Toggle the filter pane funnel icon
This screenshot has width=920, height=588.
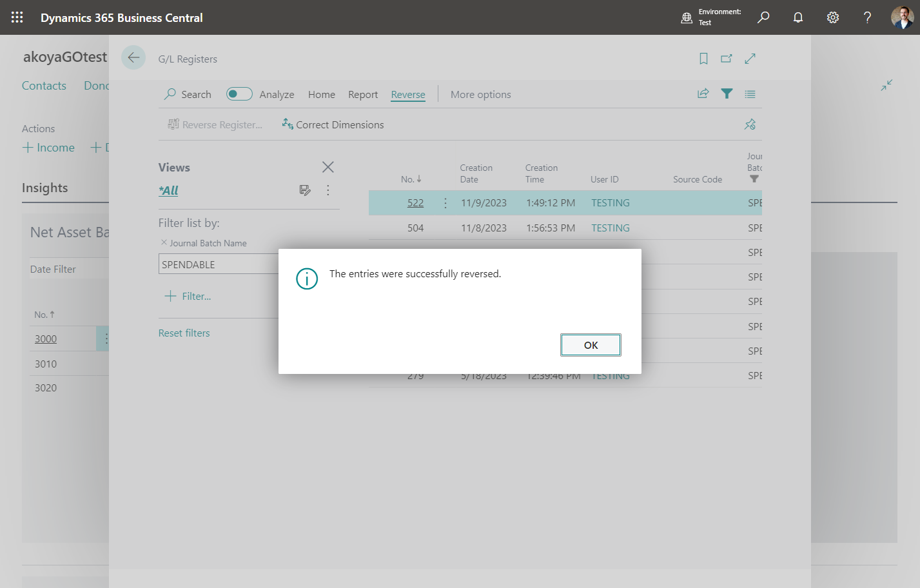pyautogui.click(x=727, y=93)
